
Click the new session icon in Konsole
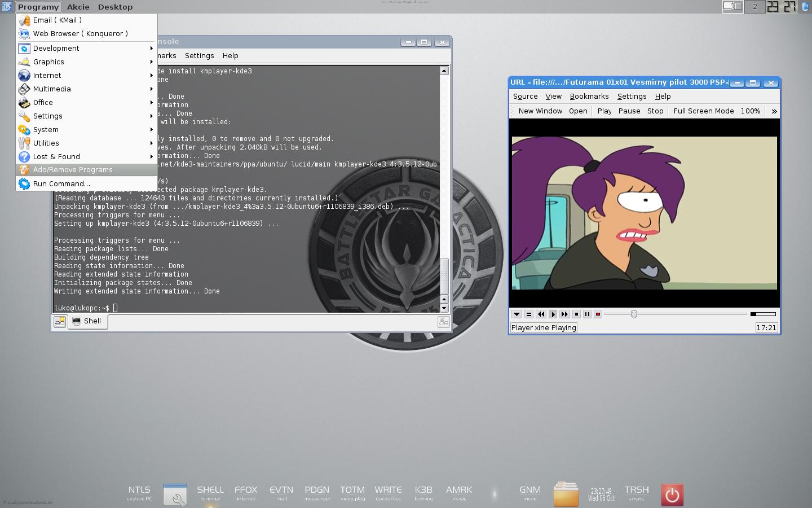pos(60,322)
